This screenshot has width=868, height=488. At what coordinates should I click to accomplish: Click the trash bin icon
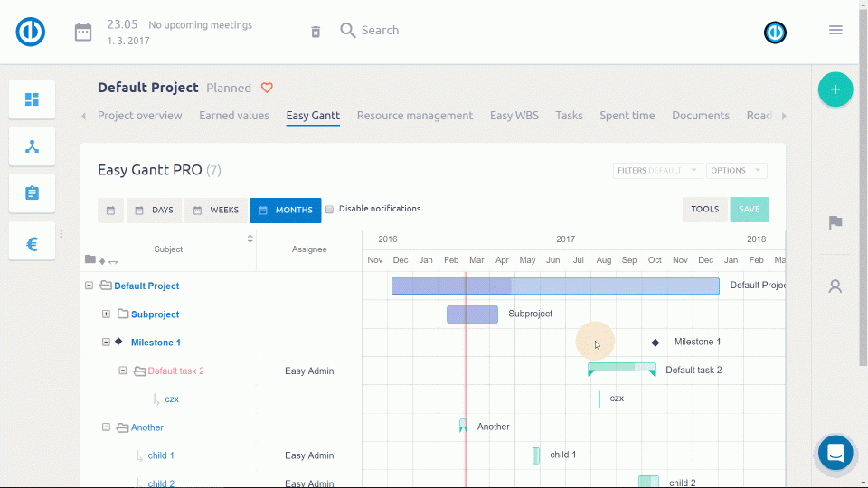[x=316, y=32]
